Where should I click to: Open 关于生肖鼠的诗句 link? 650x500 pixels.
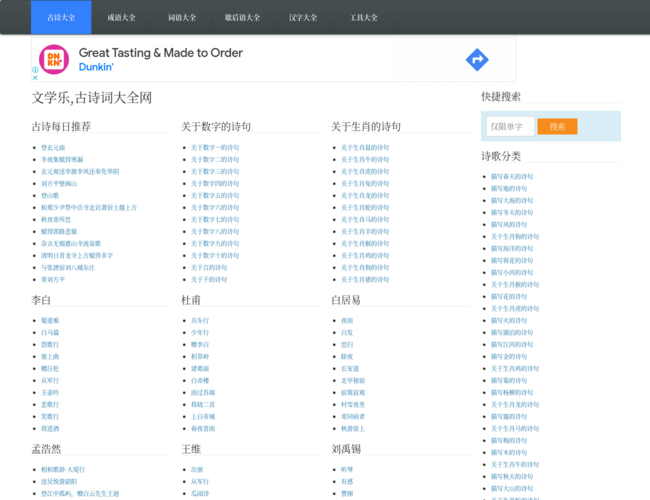tap(365, 147)
